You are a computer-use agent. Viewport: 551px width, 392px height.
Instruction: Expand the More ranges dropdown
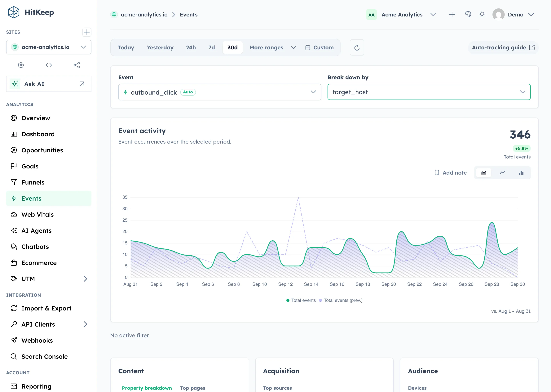click(272, 47)
